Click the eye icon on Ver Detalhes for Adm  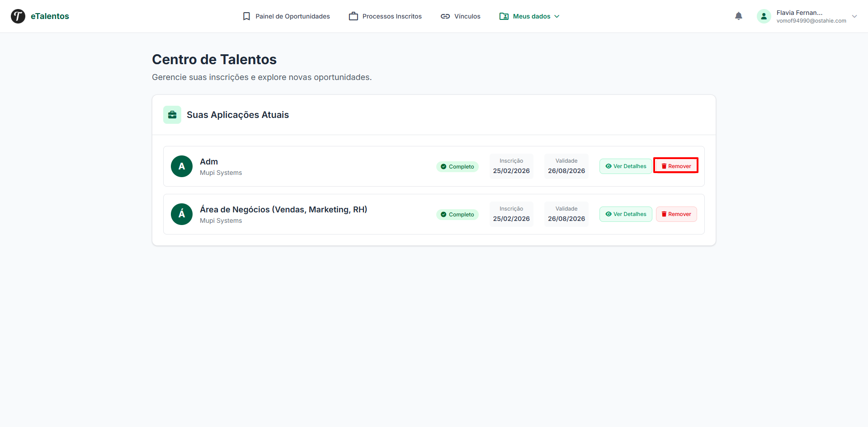608,166
